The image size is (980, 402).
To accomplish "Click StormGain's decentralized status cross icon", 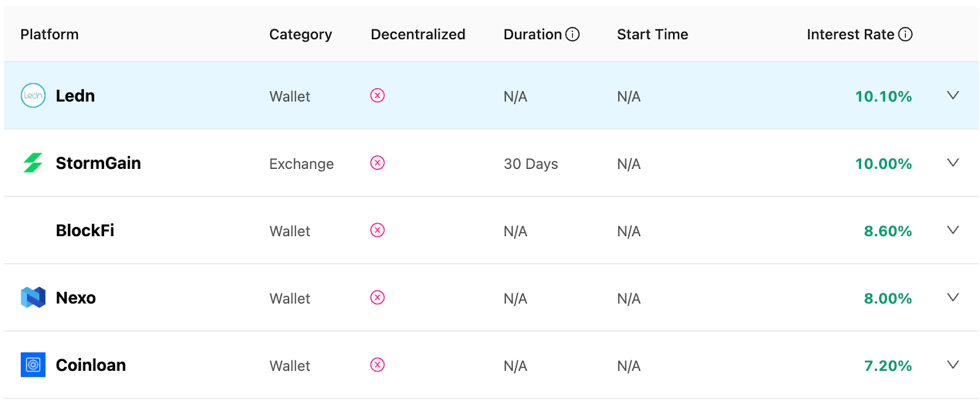I will [377, 163].
